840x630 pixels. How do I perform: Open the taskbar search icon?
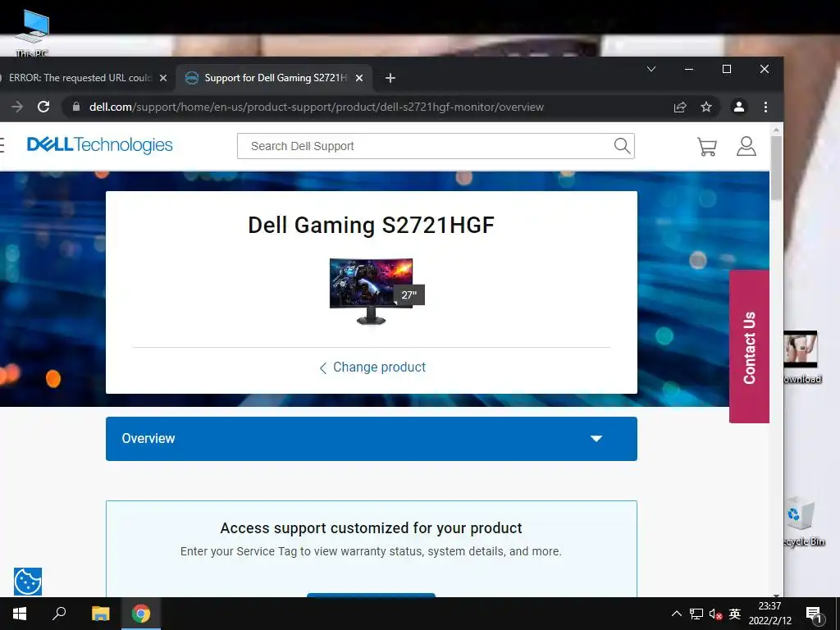[x=59, y=614]
